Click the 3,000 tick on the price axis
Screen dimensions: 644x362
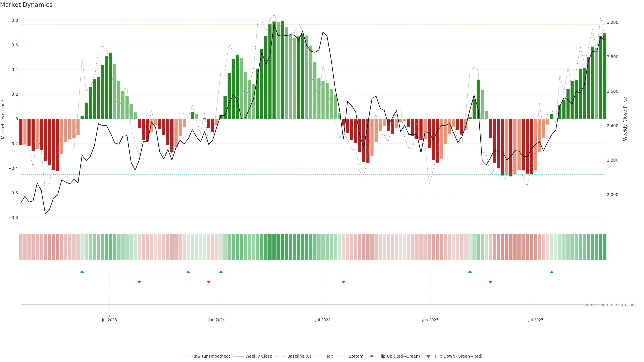click(612, 22)
